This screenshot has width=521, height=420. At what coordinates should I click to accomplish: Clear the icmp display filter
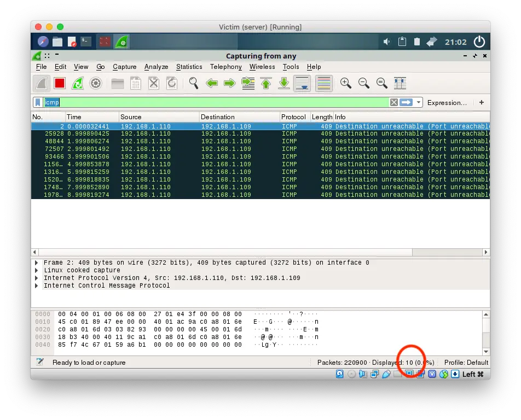click(x=393, y=102)
